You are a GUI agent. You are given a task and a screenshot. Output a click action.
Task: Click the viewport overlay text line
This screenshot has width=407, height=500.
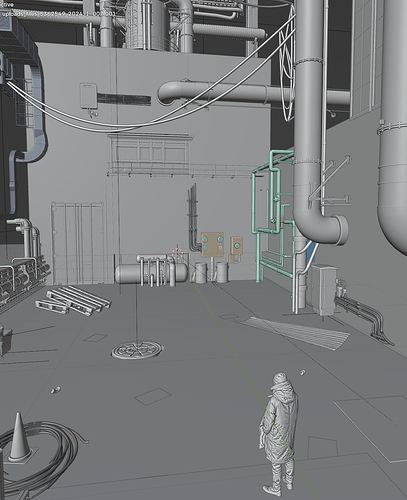58,14
